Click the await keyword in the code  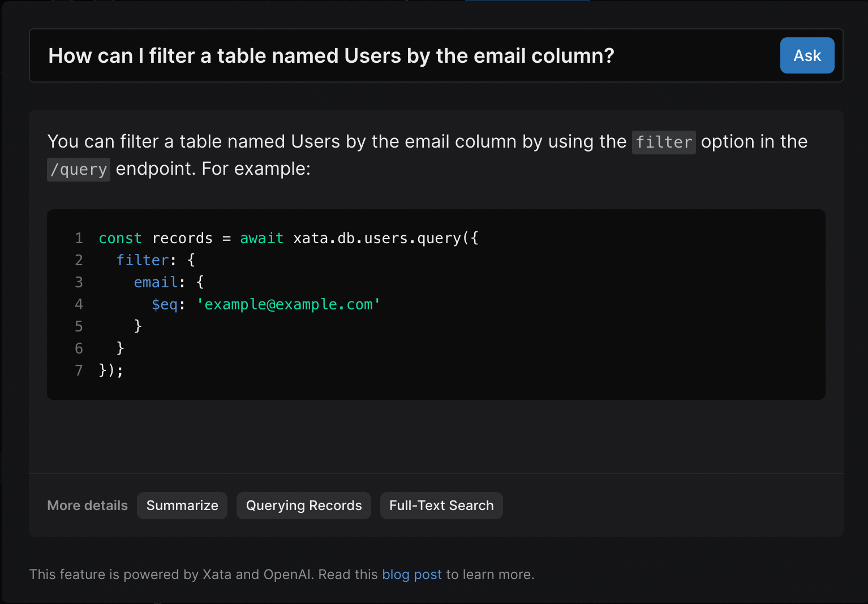(x=261, y=239)
